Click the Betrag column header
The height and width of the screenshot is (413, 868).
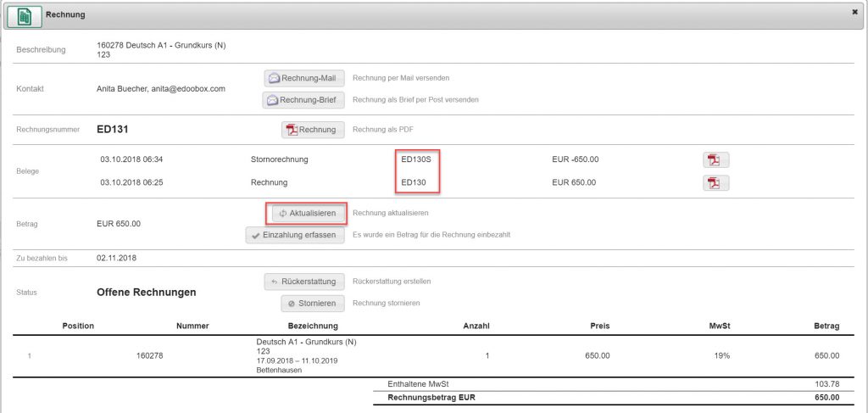(x=826, y=326)
